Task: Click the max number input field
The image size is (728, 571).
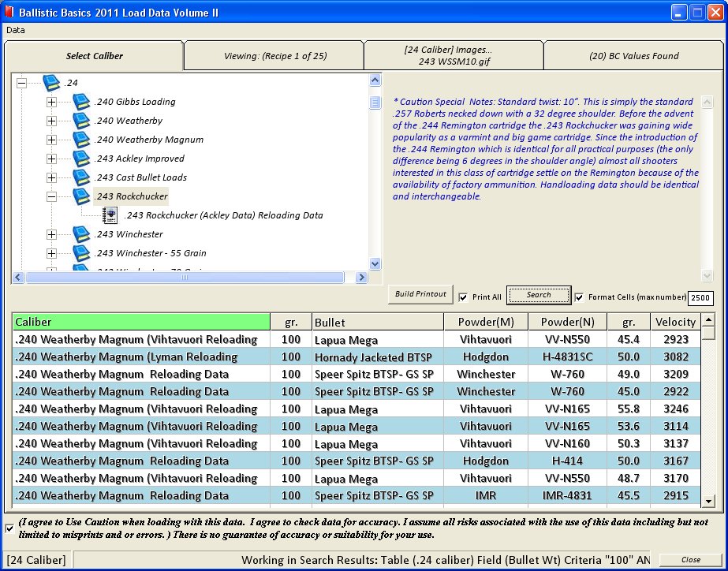Action: tap(700, 298)
